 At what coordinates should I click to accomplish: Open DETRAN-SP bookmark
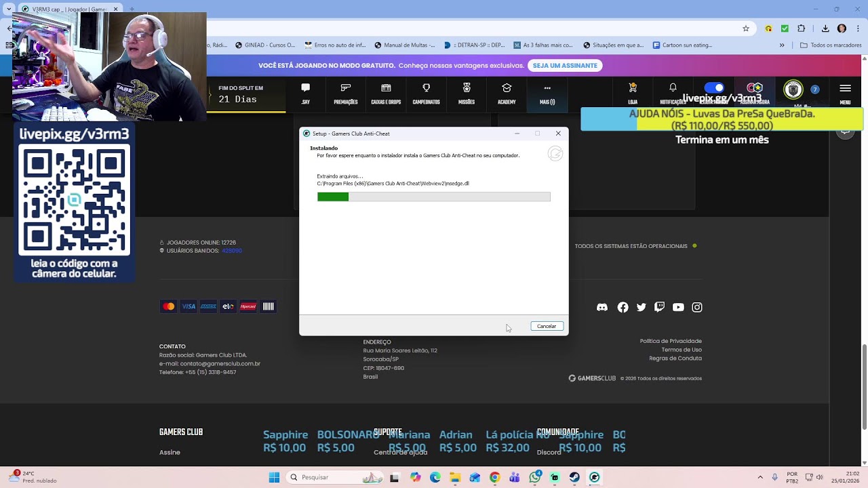[474, 45]
